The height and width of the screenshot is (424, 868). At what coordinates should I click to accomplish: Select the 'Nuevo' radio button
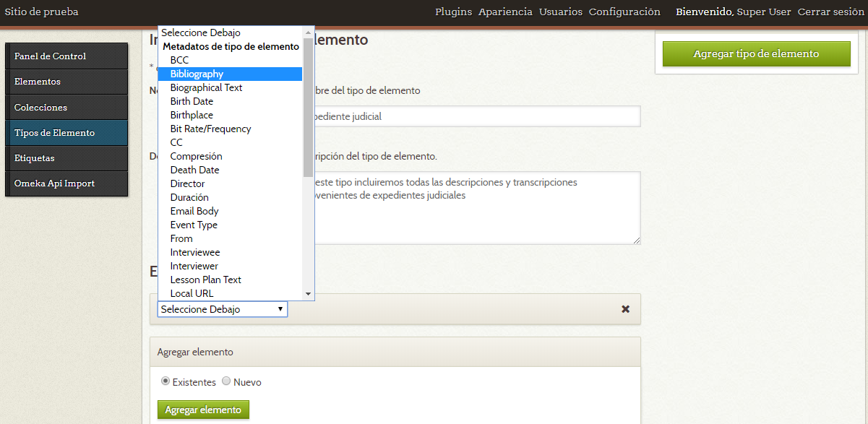click(225, 381)
